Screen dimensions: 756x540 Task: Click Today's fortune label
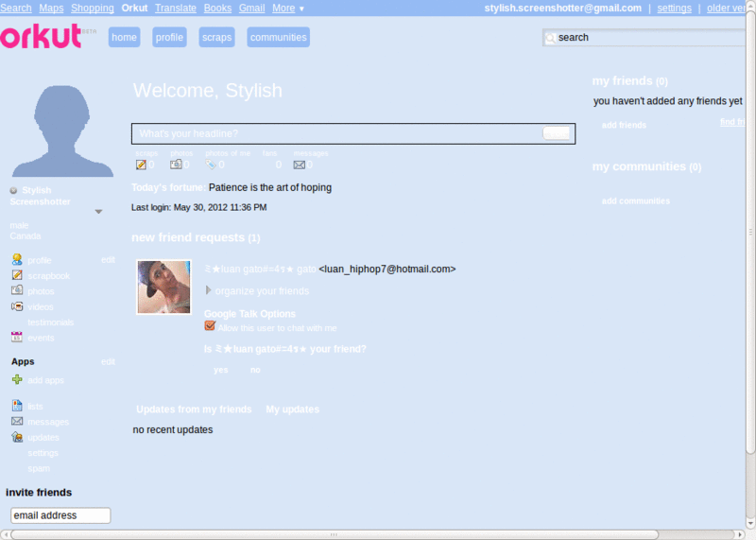click(168, 187)
